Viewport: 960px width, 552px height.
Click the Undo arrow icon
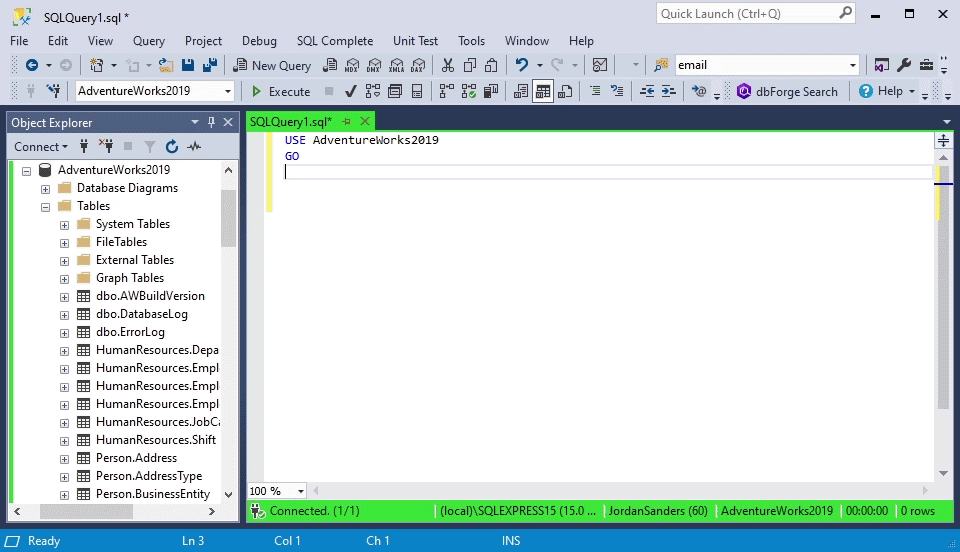pyautogui.click(x=521, y=65)
